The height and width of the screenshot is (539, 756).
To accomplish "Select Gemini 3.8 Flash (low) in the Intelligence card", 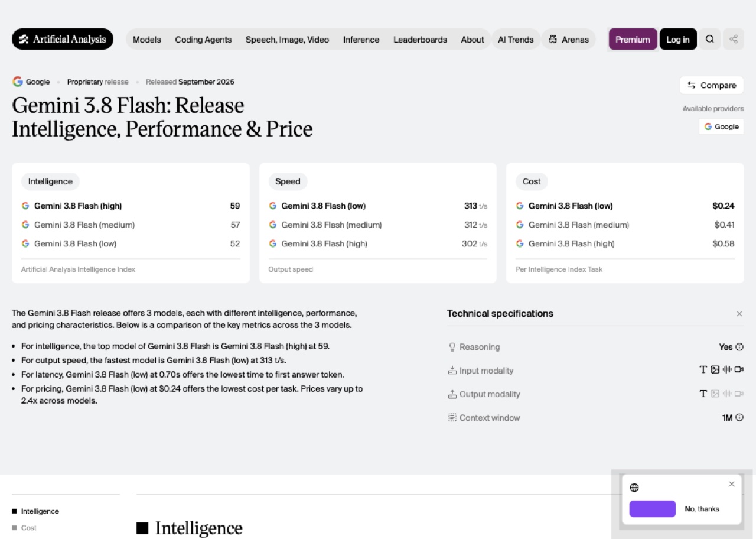I will point(75,243).
